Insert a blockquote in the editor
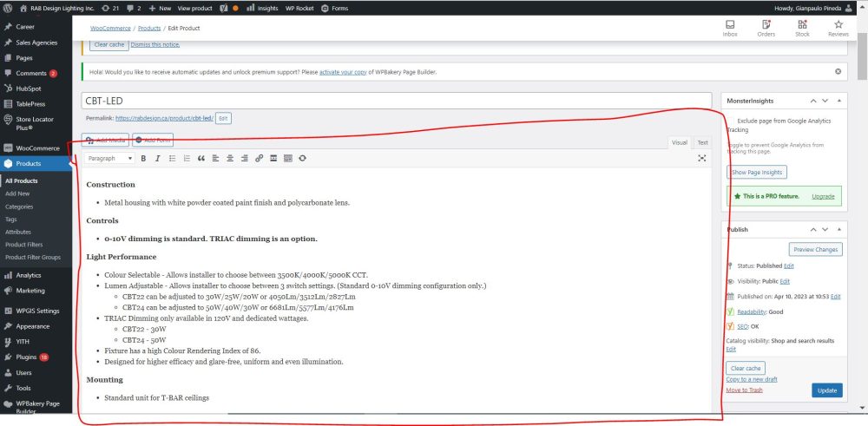 [201, 159]
